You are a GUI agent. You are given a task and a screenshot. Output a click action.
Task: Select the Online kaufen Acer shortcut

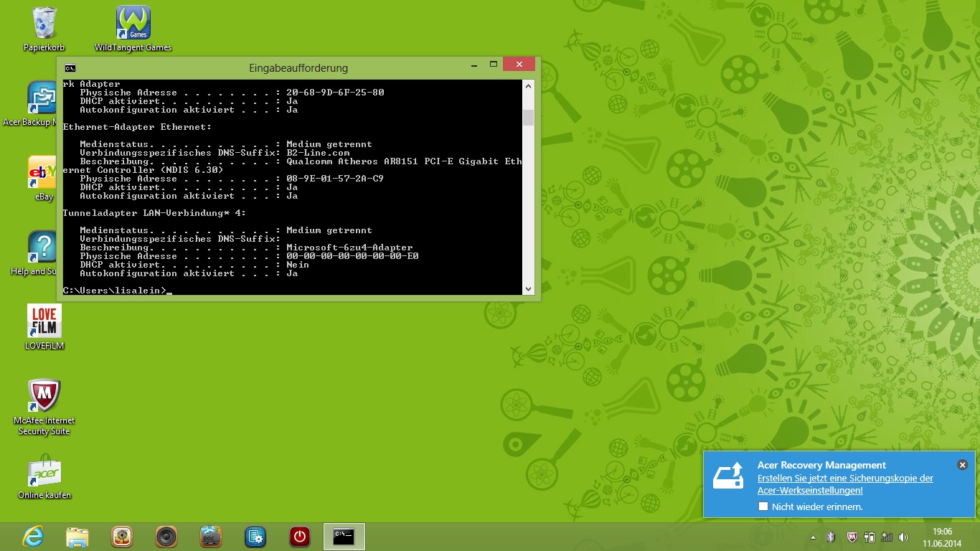click(44, 476)
